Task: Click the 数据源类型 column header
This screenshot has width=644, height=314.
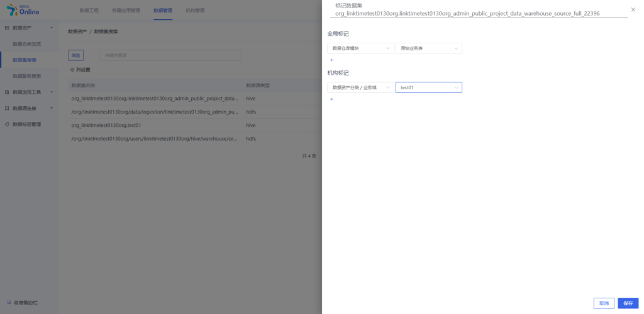Action: [x=257, y=85]
